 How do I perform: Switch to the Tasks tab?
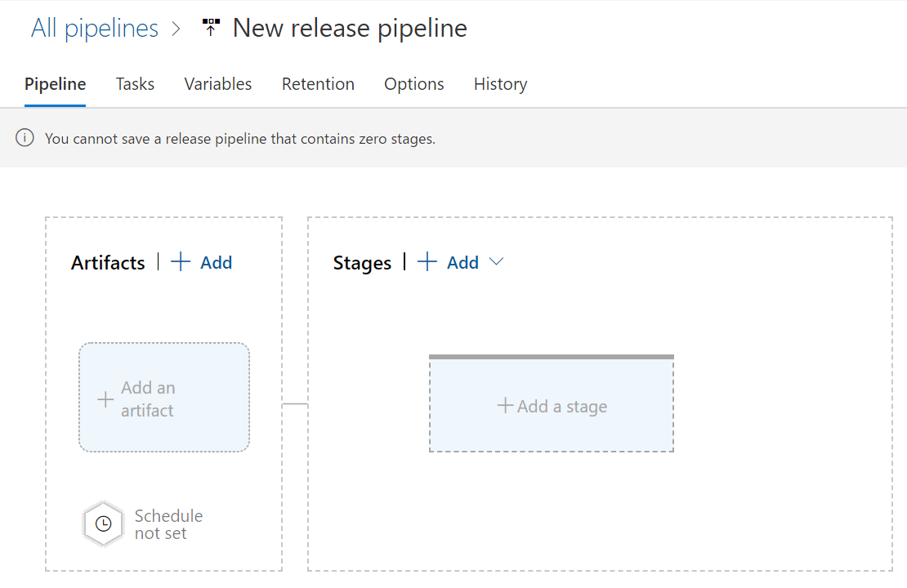(135, 84)
